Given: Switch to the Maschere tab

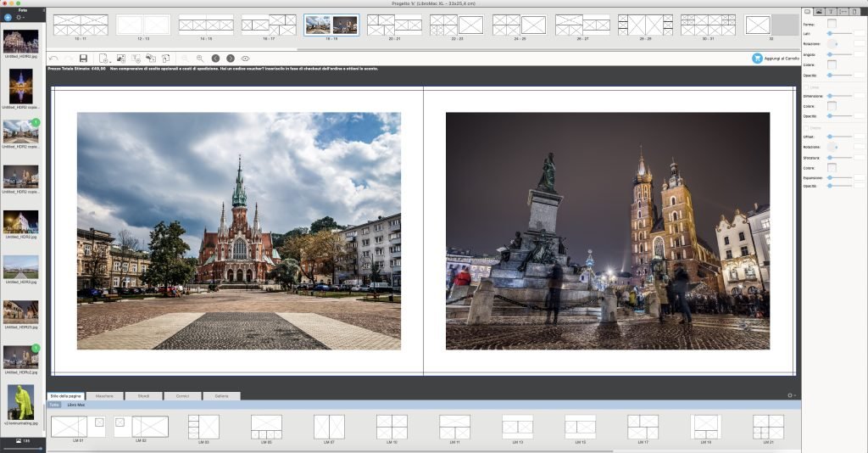Looking at the screenshot, I should click(x=104, y=396).
